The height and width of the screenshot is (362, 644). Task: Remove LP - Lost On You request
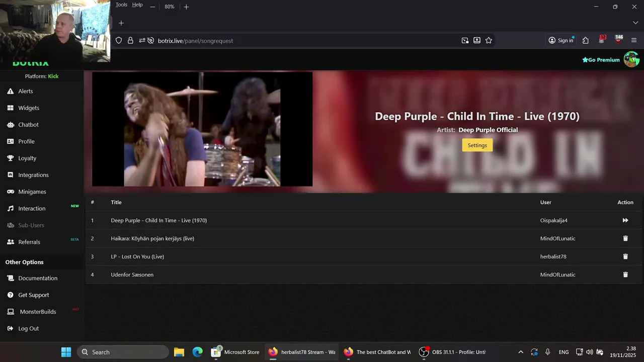(x=625, y=256)
